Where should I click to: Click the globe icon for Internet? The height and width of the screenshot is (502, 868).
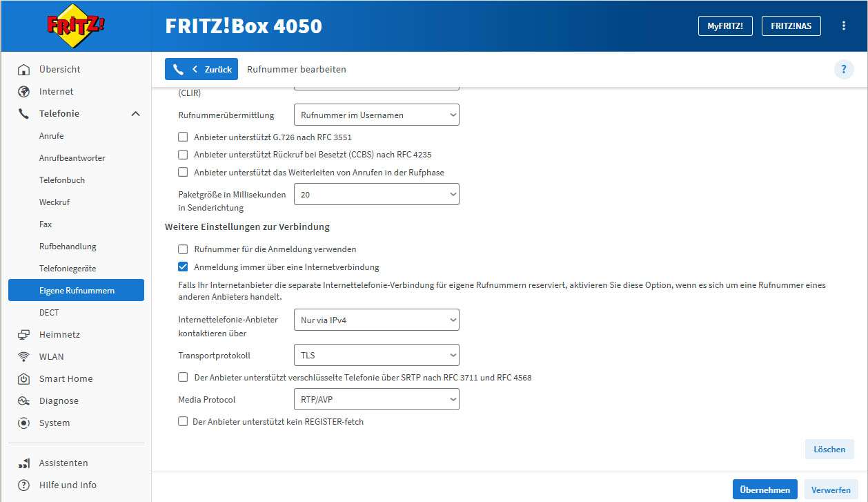click(x=23, y=92)
